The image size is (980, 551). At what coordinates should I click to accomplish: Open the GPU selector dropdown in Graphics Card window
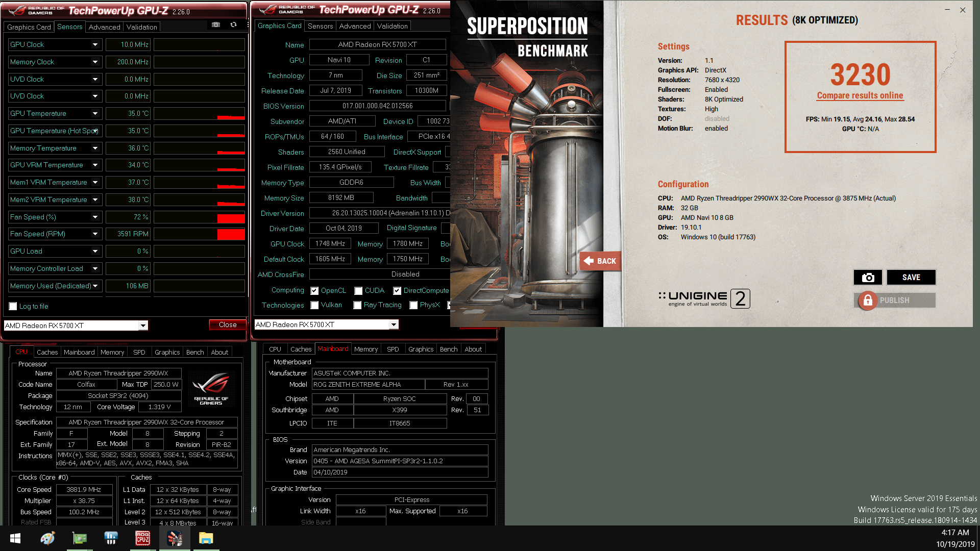(x=394, y=324)
